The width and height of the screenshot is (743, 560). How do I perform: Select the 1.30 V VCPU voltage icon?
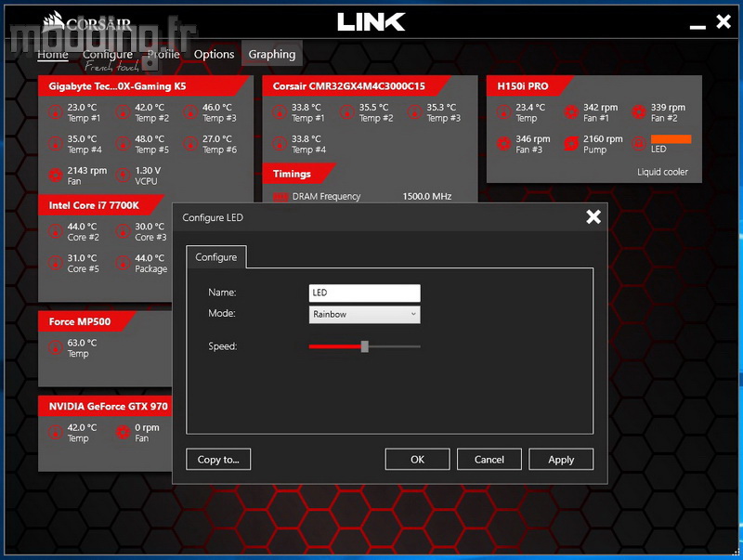(124, 176)
